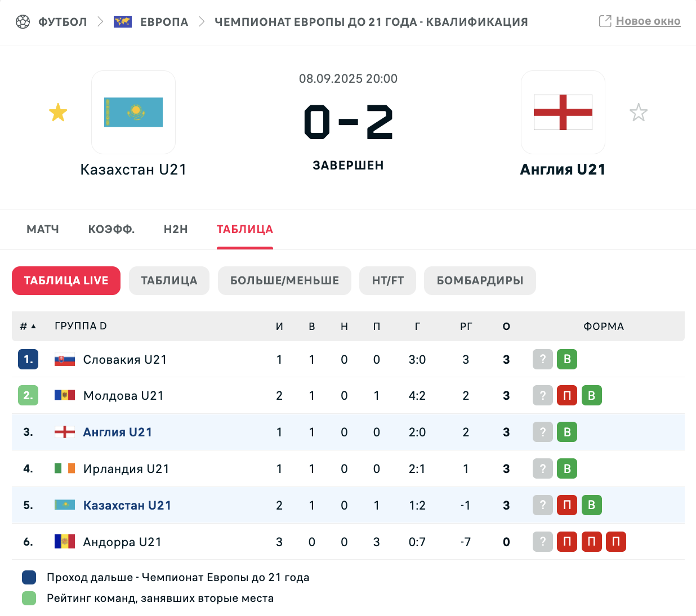The height and width of the screenshot is (616, 696).
Task: Click the football sport icon in breadcrumb
Action: point(23,22)
